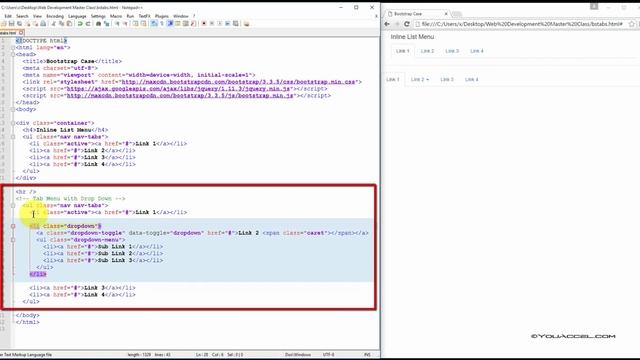The image size is (640, 360).
Task: Click the Paste clipboard icon
Action: point(69,24)
